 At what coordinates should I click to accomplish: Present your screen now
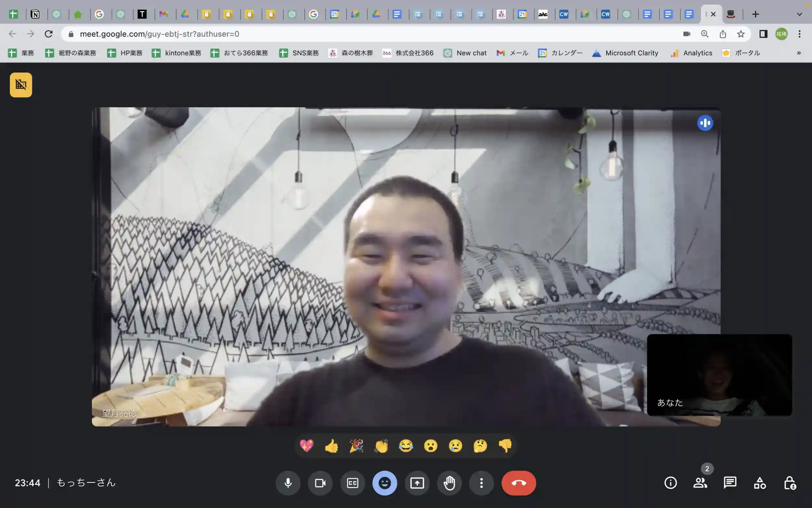tap(417, 483)
